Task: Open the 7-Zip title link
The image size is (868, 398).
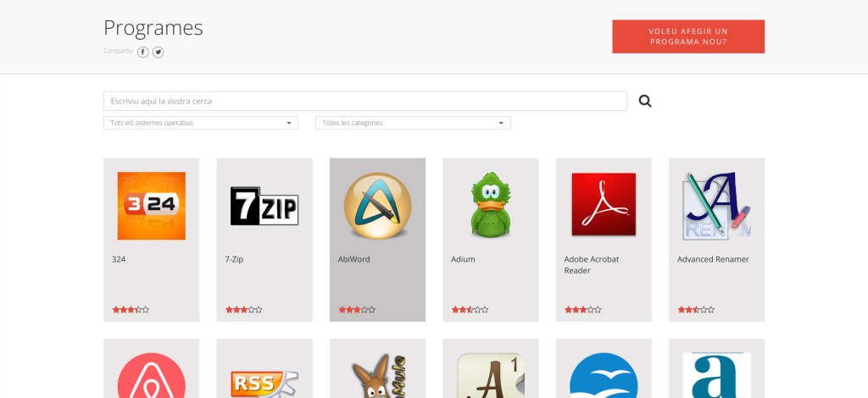Action: coord(236,259)
